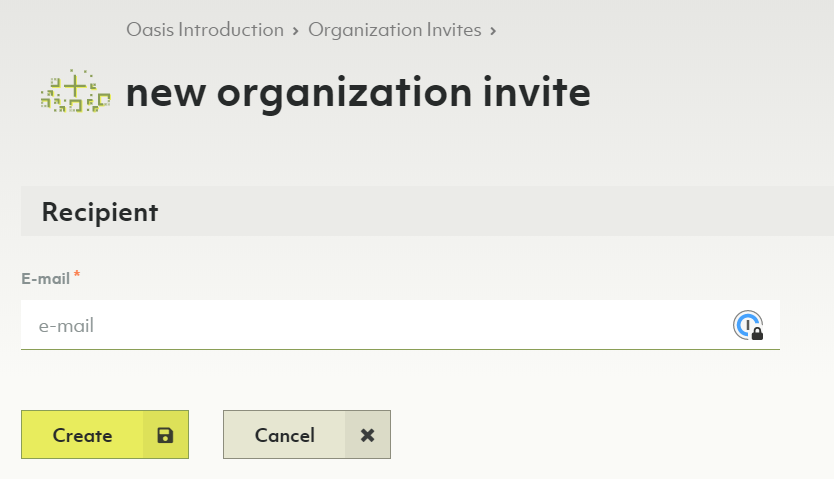Click the lock badge on password manager icon
Image resolution: width=834 pixels, height=479 pixels.
tap(757, 333)
